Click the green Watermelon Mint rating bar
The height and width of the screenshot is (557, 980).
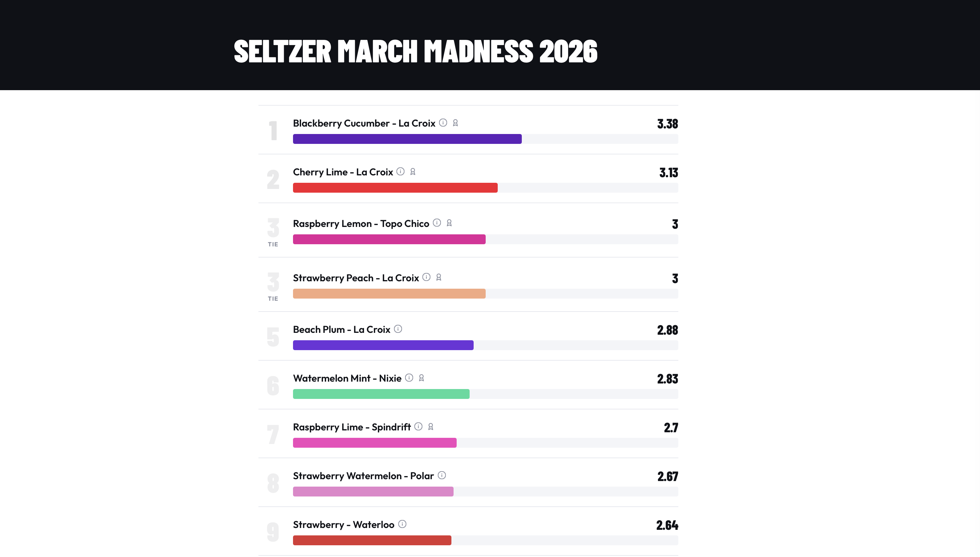381,394
